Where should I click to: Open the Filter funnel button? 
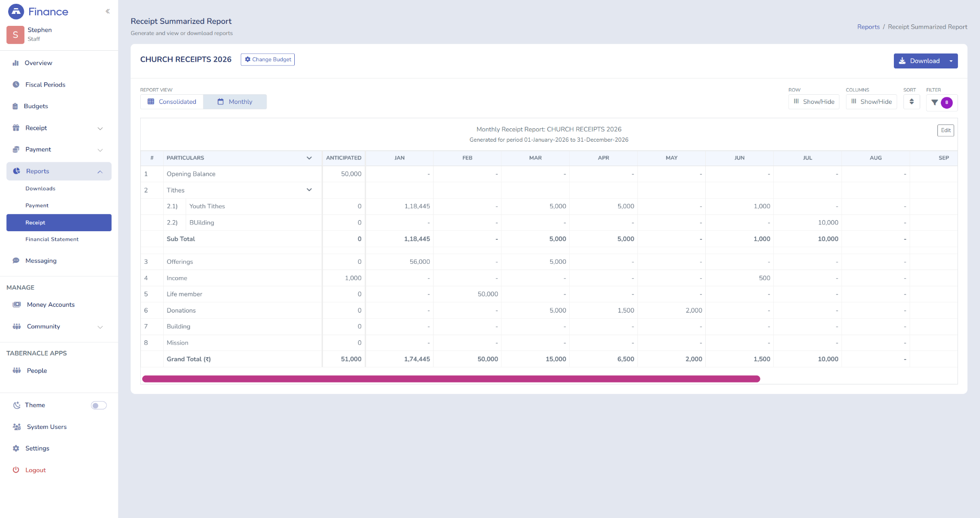(x=942, y=102)
